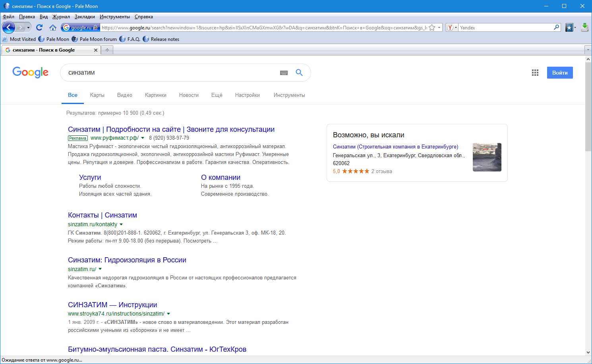Click the page scrollbar down arrow

(x=588, y=352)
